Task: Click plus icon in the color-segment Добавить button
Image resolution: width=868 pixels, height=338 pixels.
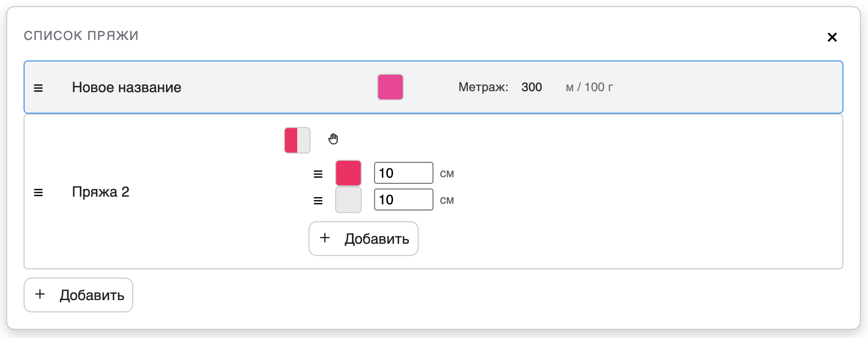Action: pos(325,238)
